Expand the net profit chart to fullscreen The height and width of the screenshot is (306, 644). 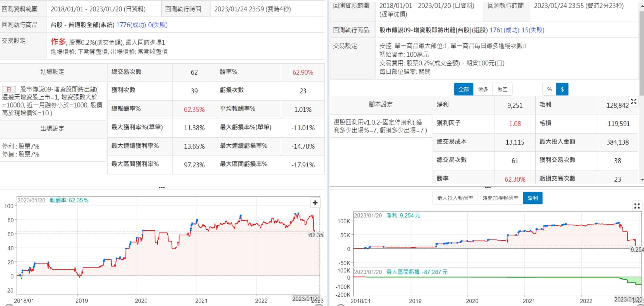pos(637,206)
